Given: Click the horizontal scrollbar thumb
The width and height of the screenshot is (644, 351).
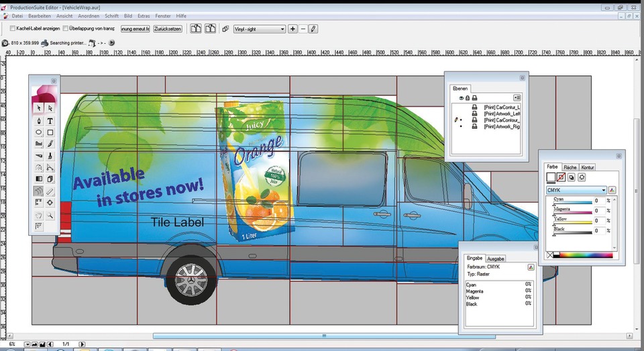Looking at the screenshot, I should tap(324, 336).
